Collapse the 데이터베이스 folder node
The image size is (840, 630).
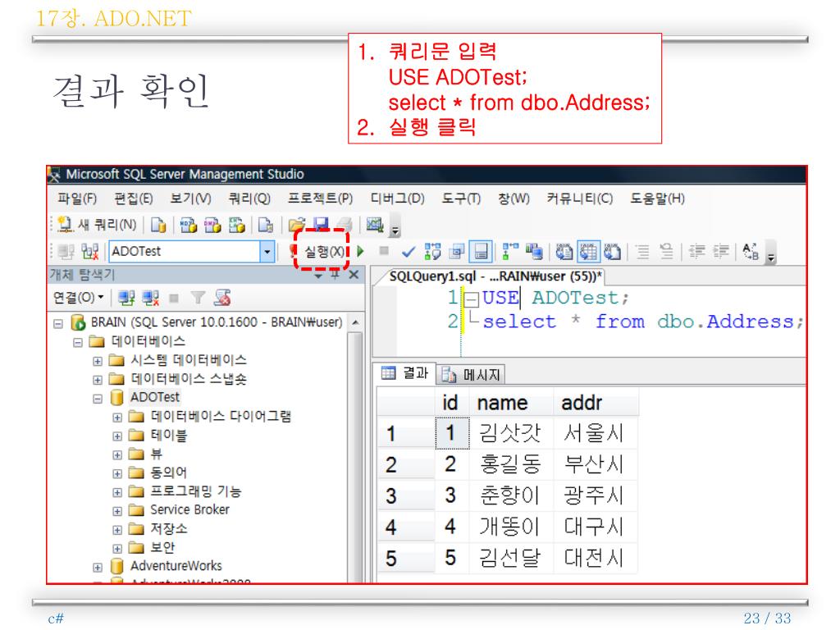tap(78, 342)
